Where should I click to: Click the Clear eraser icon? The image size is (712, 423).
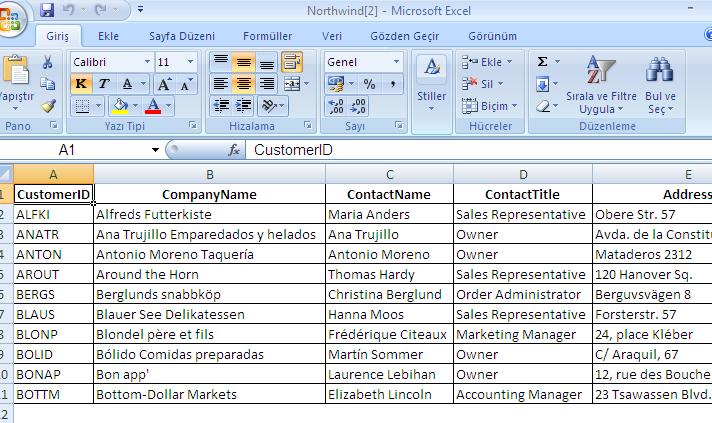pos(543,106)
